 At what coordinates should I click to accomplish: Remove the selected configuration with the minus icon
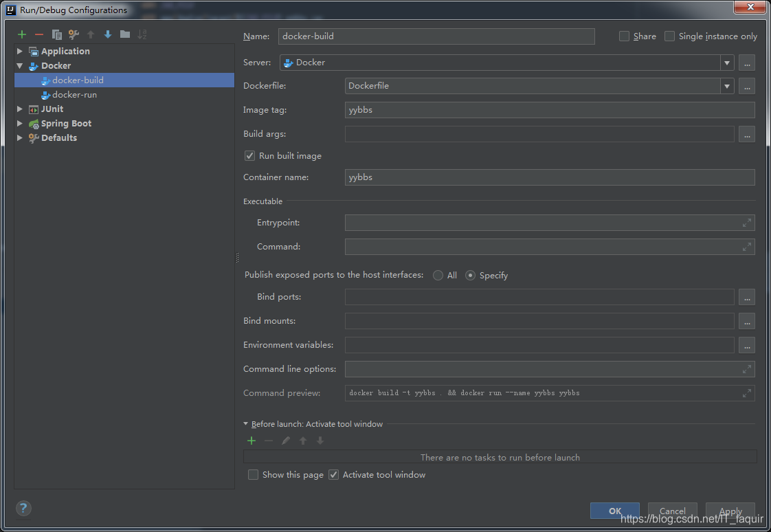[39, 34]
